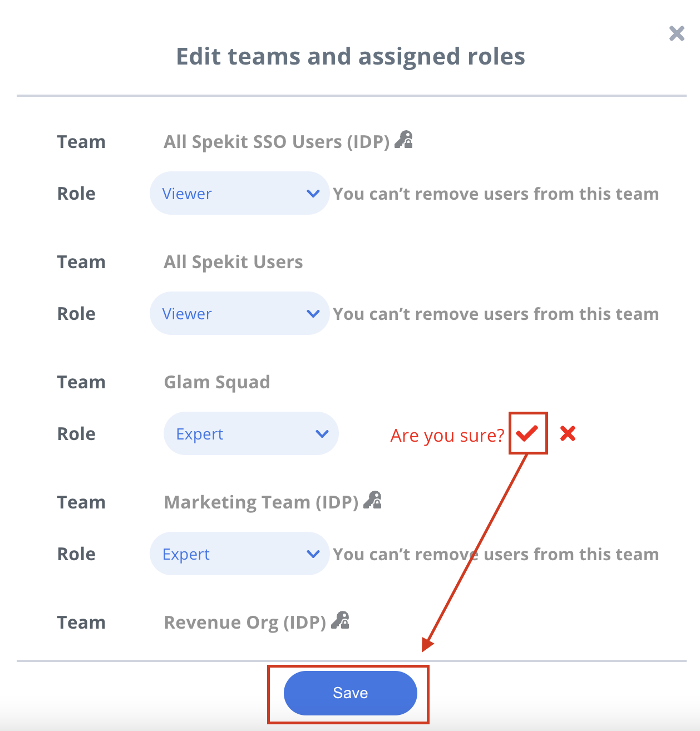Expand Expert role dropdown for Glam Squad

click(x=251, y=433)
